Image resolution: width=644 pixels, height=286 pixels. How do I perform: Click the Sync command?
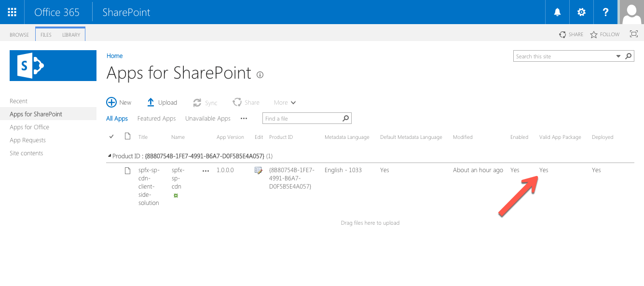(205, 103)
